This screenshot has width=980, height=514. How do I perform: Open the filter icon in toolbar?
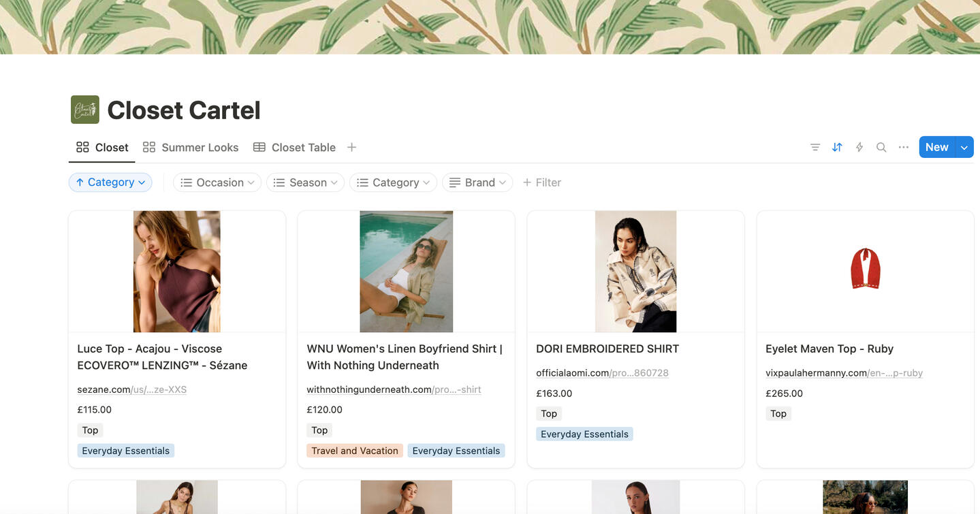pos(815,147)
